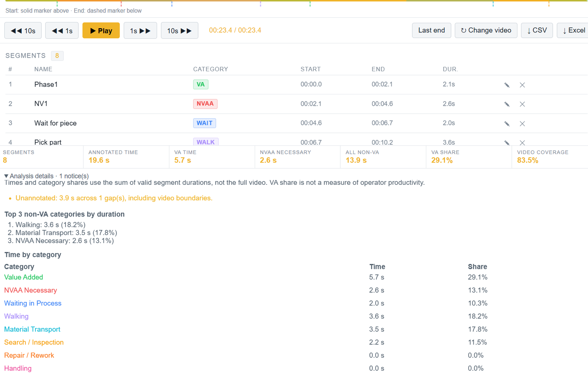Image resolution: width=588 pixels, height=375 pixels.
Task: Start video playback with Play
Action: tap(101, 30)
